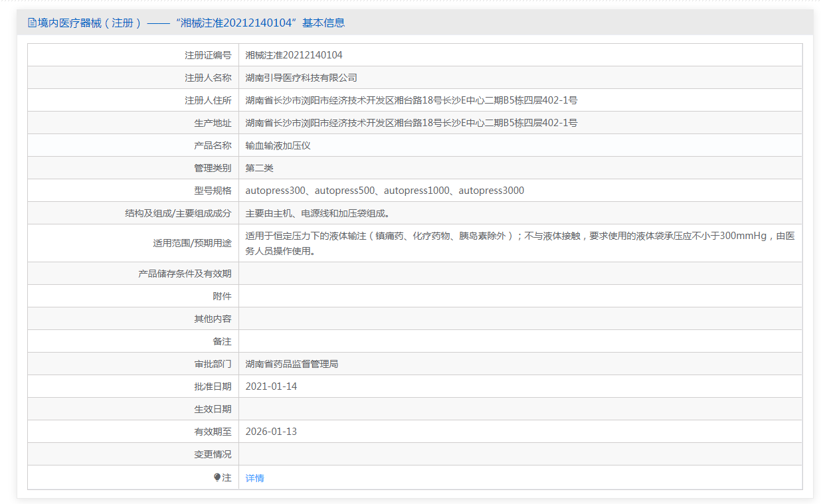
Task: Click the 注册证编号 row label
Action: point(208,55)
